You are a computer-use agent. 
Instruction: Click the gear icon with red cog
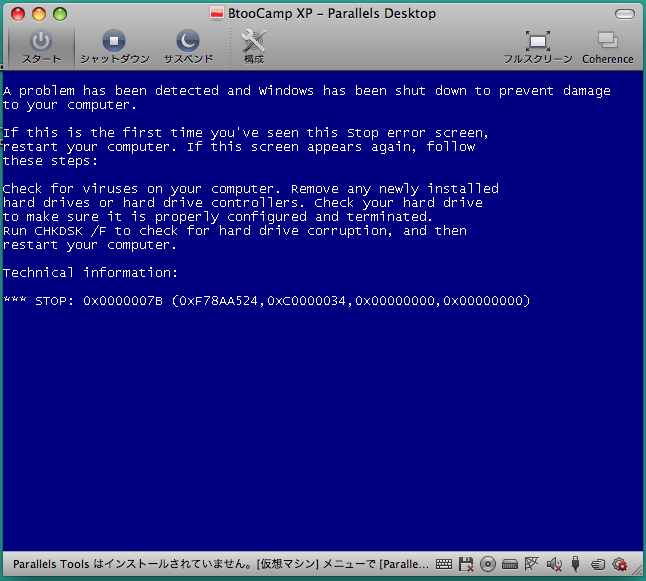[x=619, y=564]
